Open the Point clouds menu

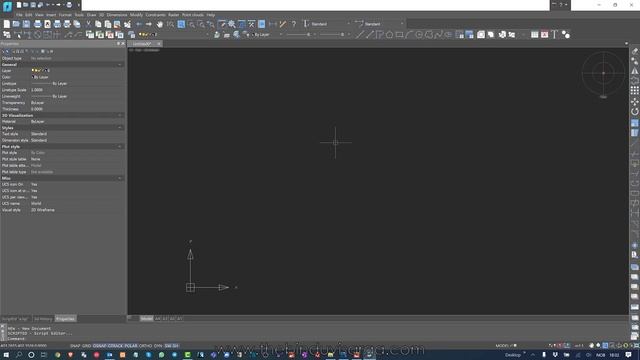pyautogui.click(x=193, y=15)
